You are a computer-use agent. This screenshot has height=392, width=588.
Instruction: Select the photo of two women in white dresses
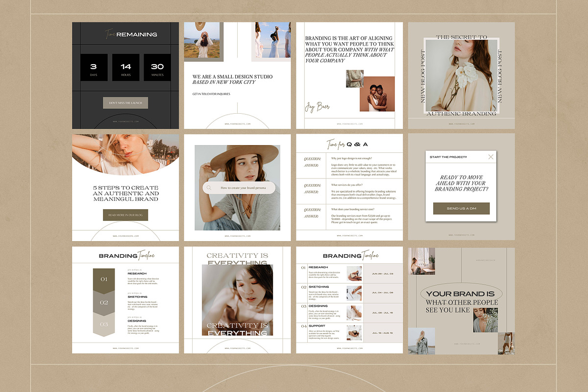click(x=273, y=40)
